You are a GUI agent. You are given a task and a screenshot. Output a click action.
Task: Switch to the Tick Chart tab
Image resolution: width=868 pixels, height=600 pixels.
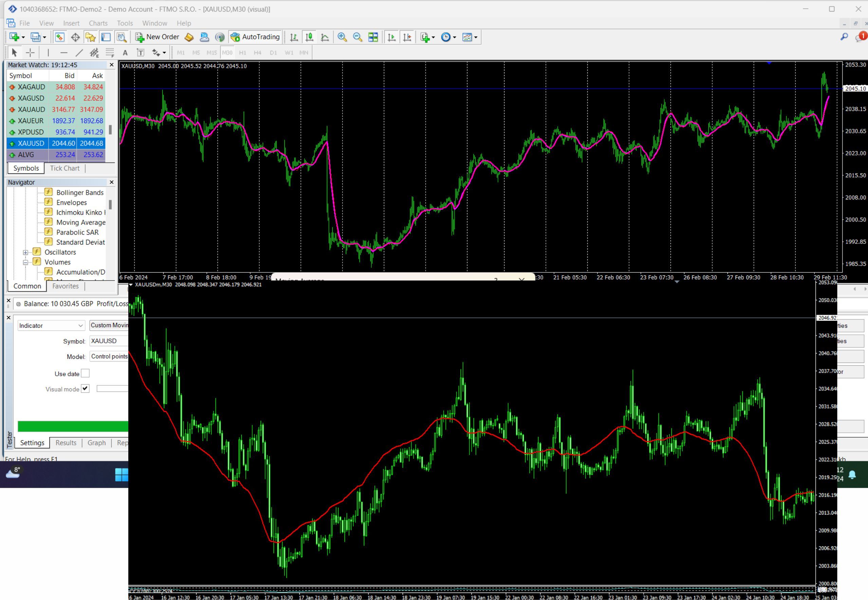(x=65, y=169)
